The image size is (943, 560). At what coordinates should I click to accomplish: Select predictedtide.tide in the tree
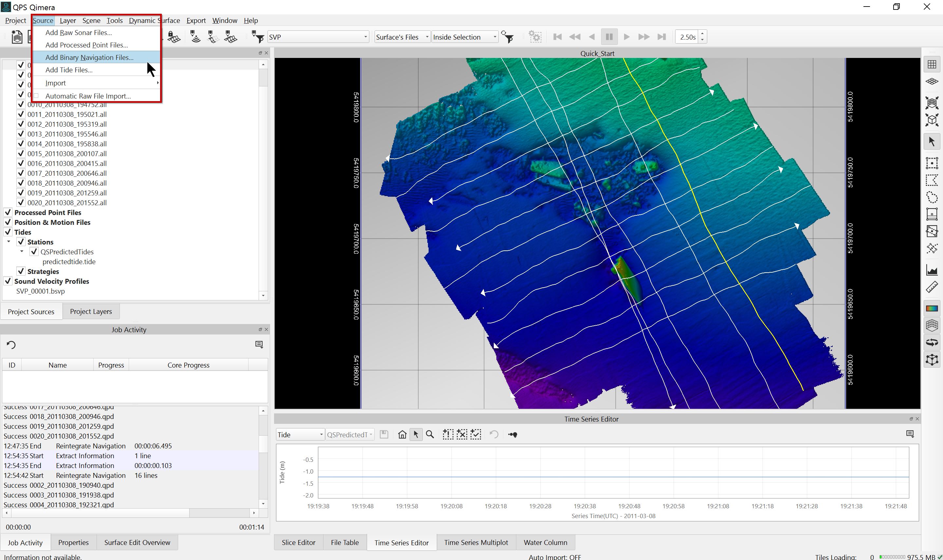[69, 262]
